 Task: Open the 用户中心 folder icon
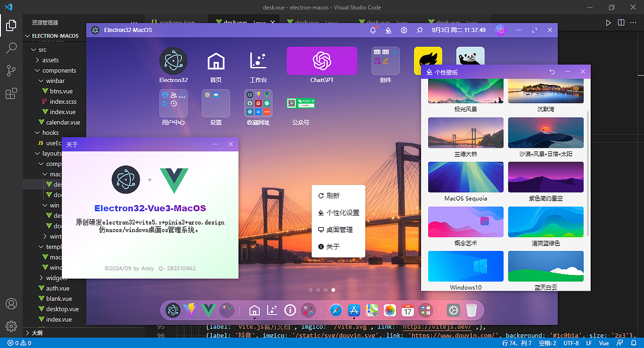[x=174, y=103]
